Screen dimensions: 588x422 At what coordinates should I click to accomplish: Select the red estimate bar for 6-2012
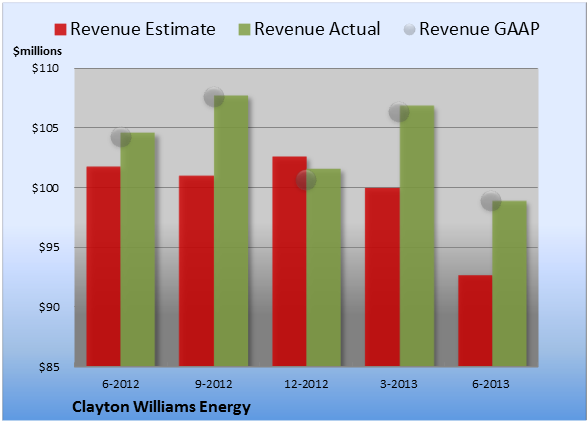tap(104, 266)
